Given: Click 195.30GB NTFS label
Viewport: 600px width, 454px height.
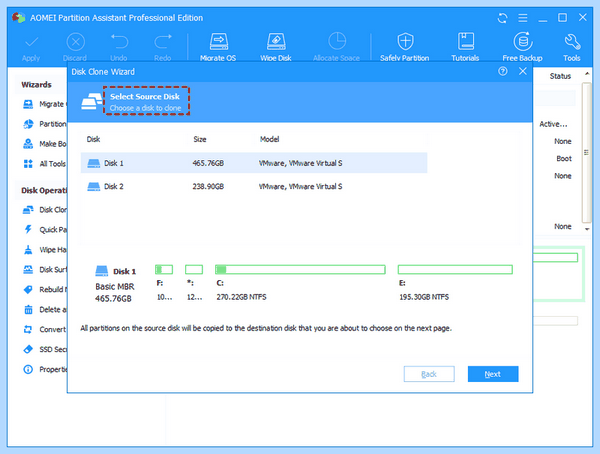Looking at the screenshot, I should tap(424, 297).
